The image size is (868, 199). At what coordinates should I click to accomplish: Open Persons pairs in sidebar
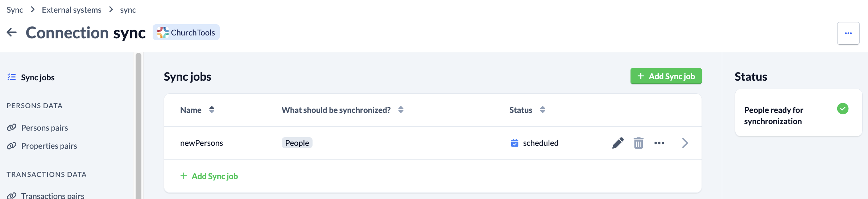point(45,128)
